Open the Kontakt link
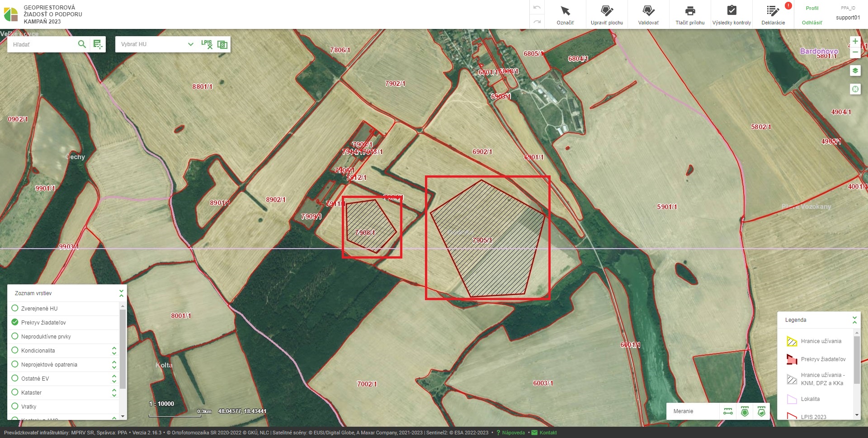The height and width of the screenshot is (438, 868). coord(548,433)
